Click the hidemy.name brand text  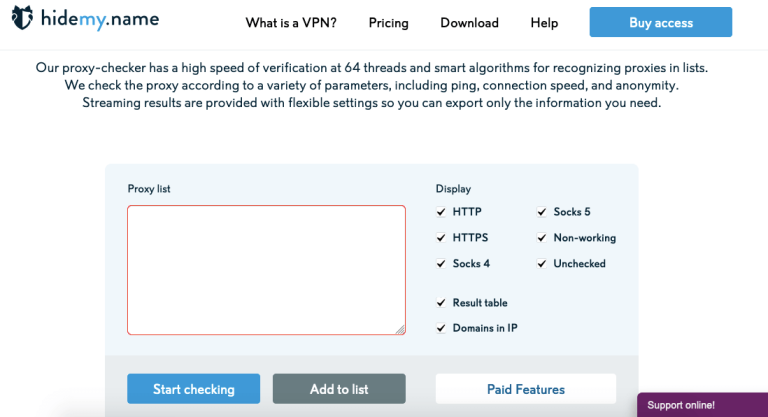pyautogui.click(x=100, y=20)
